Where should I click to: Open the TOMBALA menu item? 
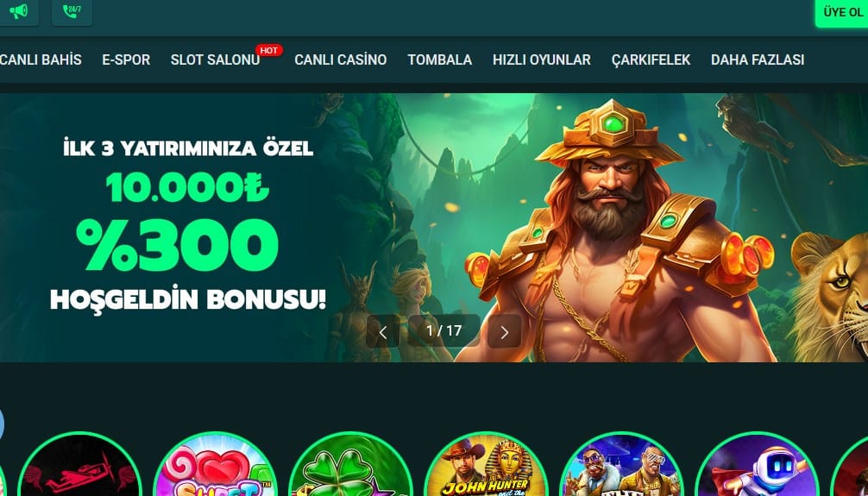click(x=440, y=60)
